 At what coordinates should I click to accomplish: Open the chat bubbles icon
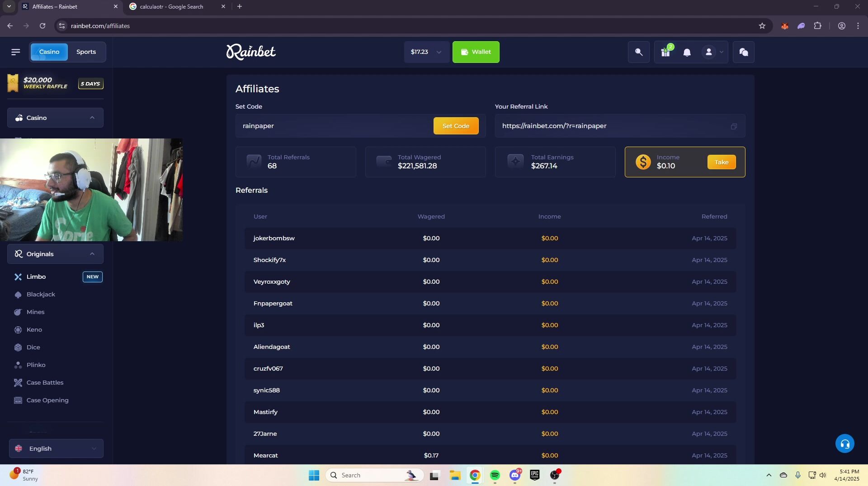(x=744, y=52)
